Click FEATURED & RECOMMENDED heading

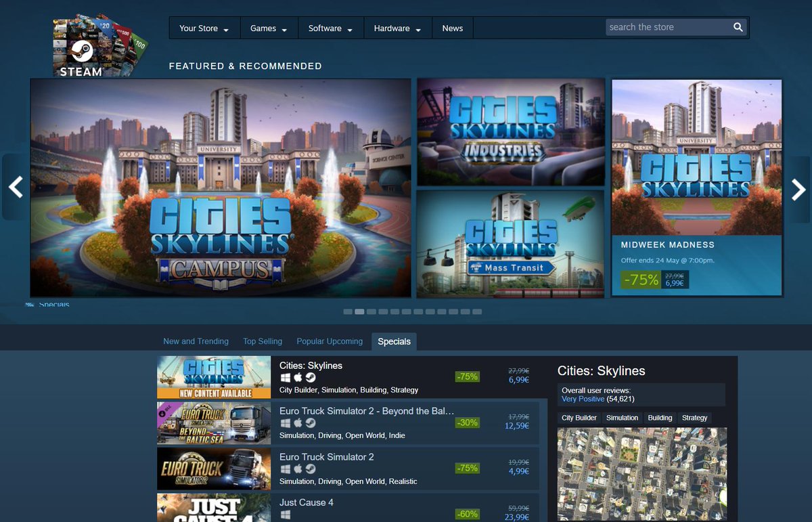pyautogui.click(x=246, y=66)
